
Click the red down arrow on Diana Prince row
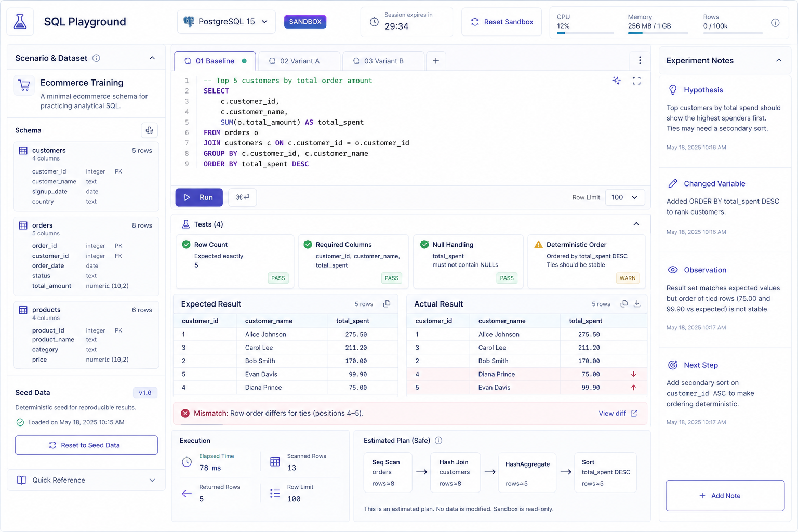[x=634, y=374]
